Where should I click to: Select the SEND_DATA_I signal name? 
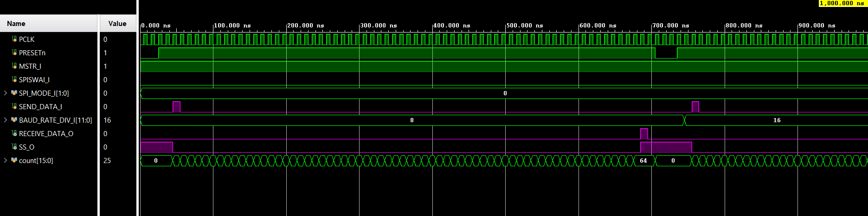click(40, 107)
